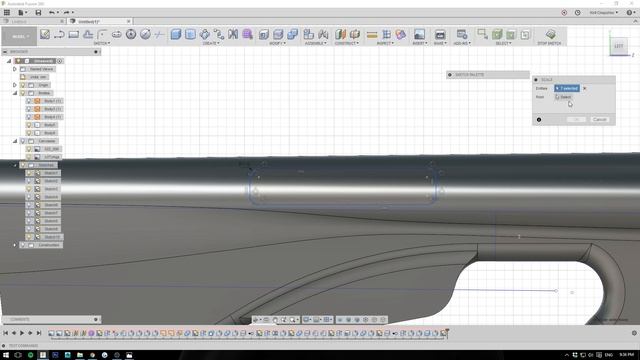Open the File menu icon
Image resolution: width=640 pixels, height=360 pixels.
(21, 13)
